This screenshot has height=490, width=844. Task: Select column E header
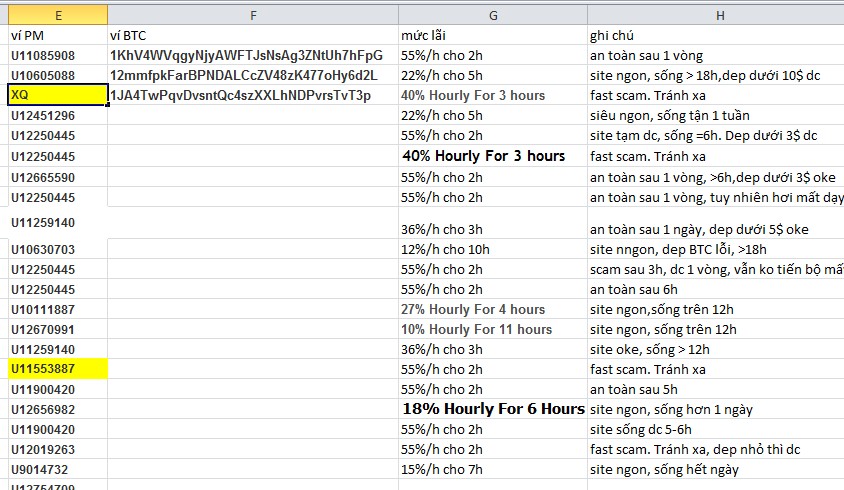click(x=56, y=14)
